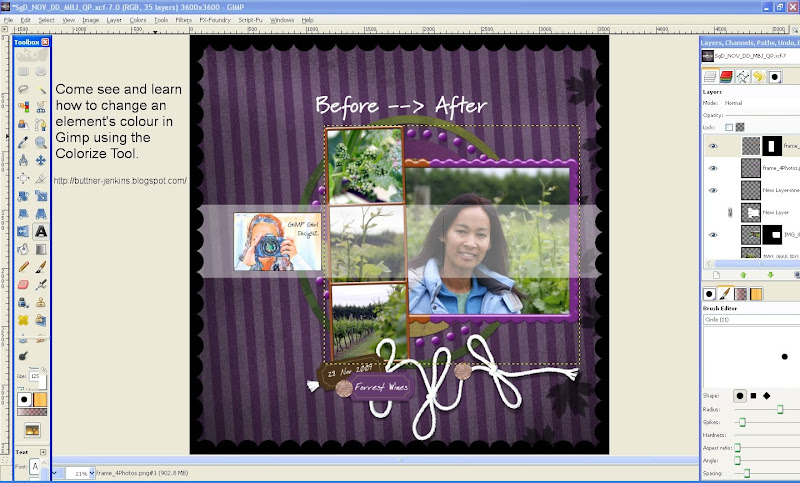800x483 pixels.
Task: Select the Zoom magnifier tool
Action: point(41,142)
